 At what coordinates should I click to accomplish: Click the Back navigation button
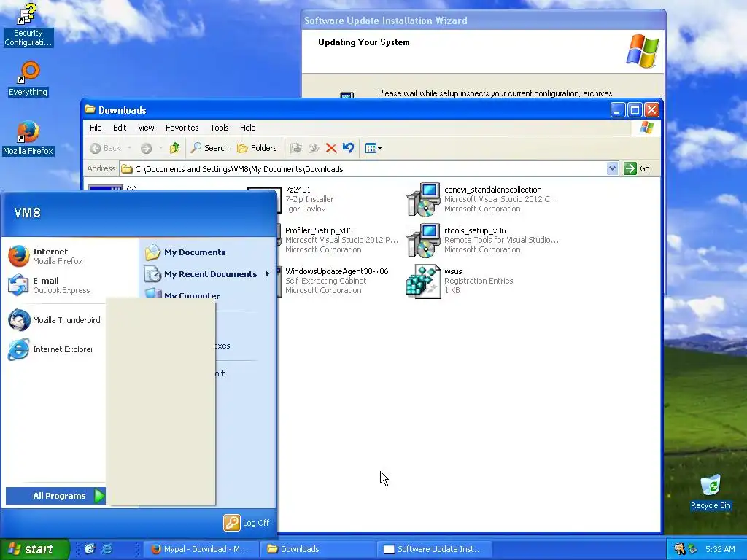coord(106,148)
